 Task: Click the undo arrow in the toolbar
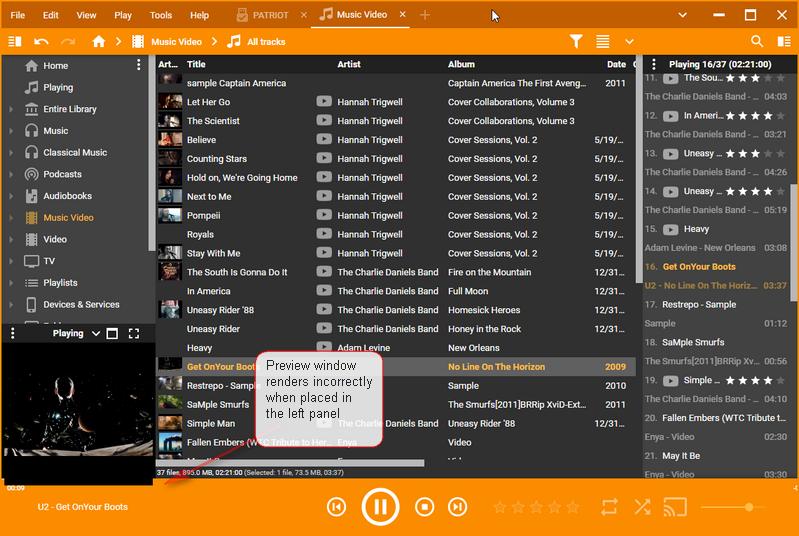pos(41,42)
